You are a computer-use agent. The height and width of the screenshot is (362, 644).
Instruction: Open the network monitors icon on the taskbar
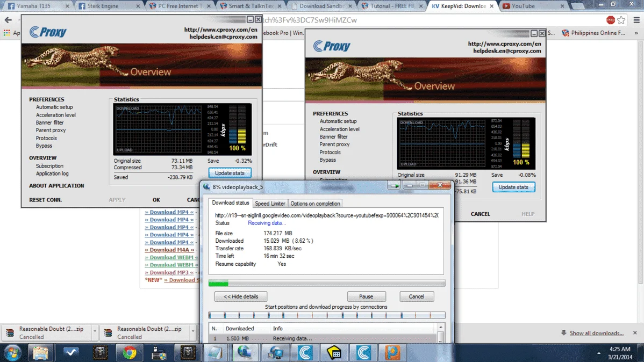(x=276, y=352)
